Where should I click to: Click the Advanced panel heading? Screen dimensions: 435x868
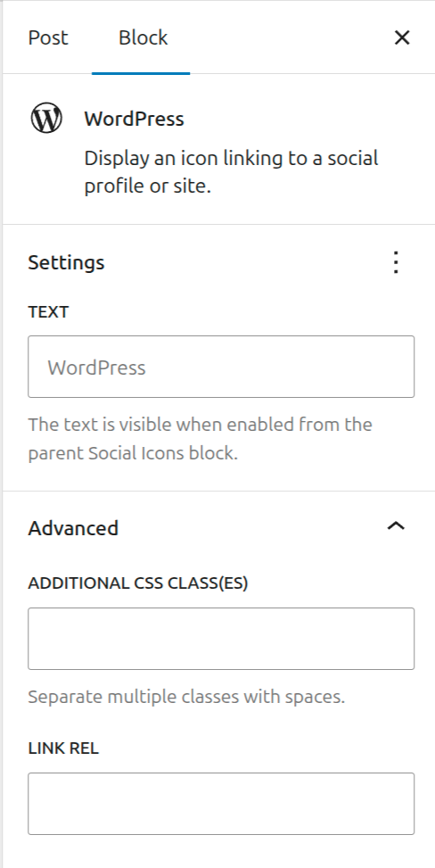click(74, 527)
